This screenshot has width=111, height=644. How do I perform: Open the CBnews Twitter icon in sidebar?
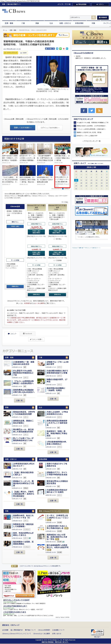[92, 111]
